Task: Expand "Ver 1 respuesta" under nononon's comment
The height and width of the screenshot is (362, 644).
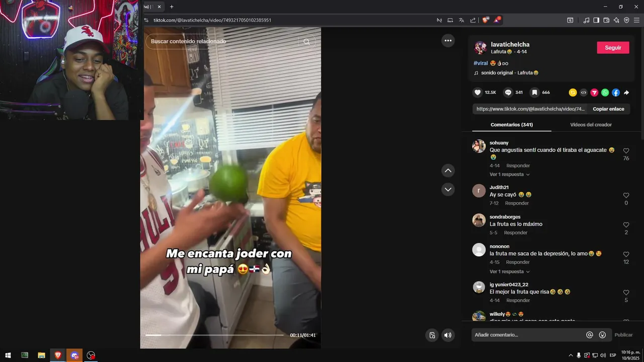Action: click(x=510, y=271)
